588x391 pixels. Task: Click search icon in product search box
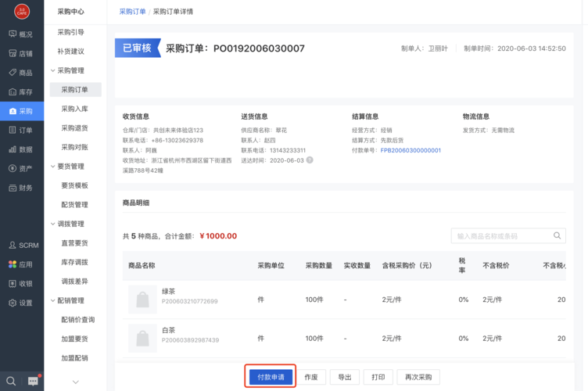tap(558, 235)
